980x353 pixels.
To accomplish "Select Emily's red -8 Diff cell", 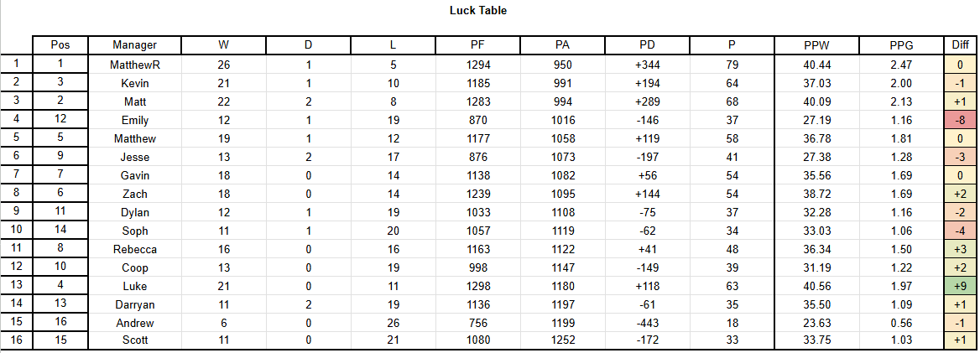I will (x=960, y=120).
